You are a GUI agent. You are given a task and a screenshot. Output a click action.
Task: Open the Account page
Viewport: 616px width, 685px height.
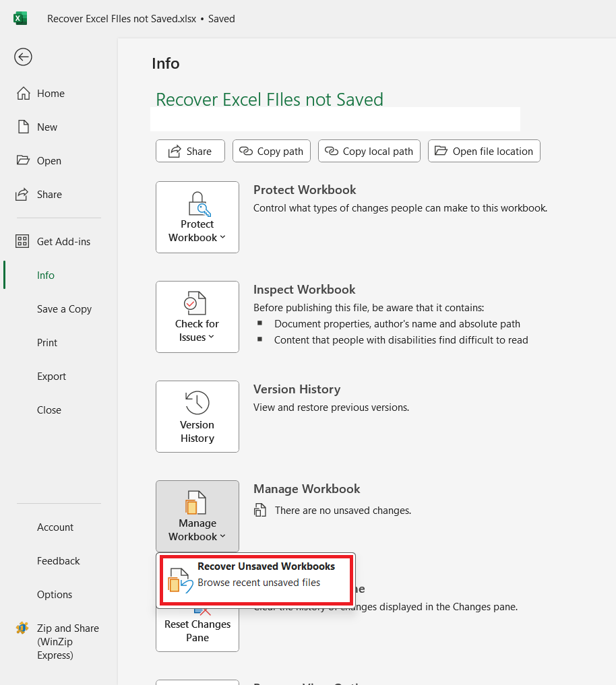click(x=55, y=527)
